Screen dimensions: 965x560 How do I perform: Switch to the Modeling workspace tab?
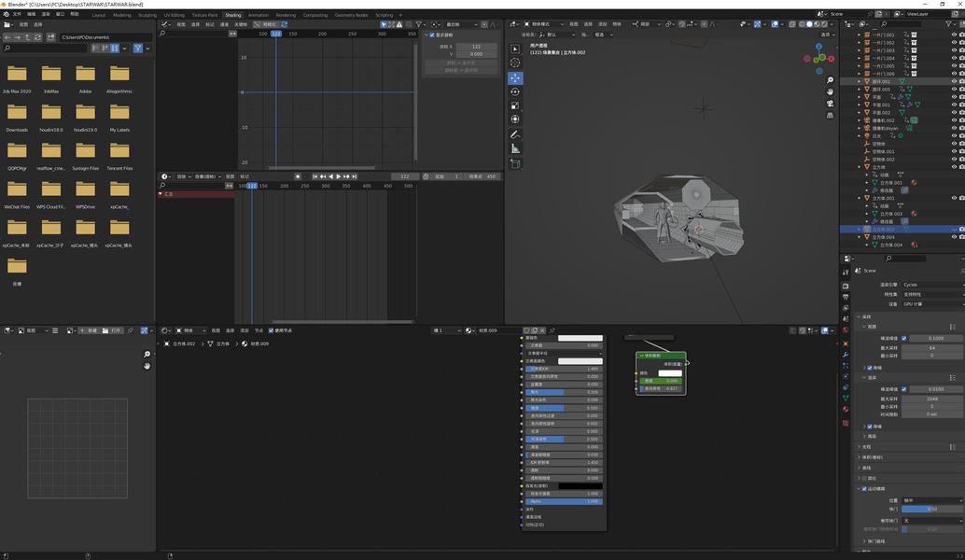(x=122, y=15)
